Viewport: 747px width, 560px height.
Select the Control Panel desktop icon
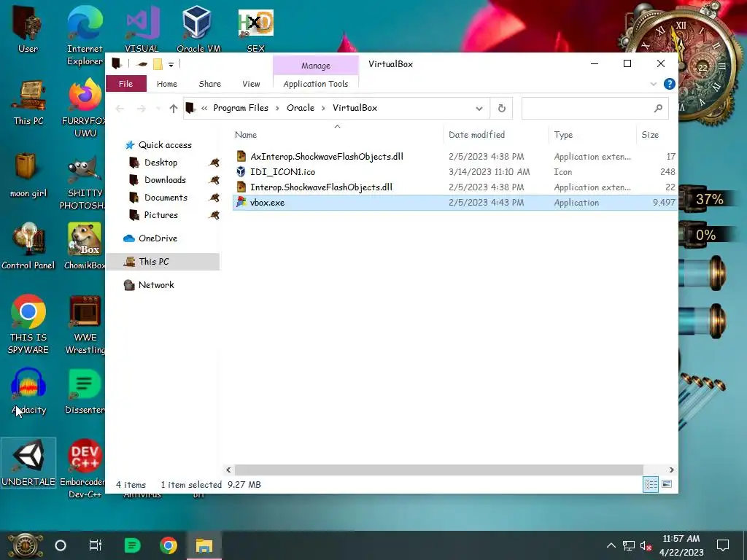tap(28, 246)
